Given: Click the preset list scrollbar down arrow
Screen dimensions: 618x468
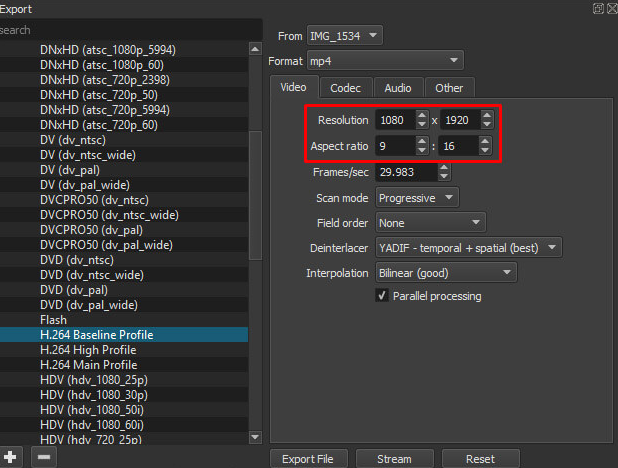Looking at the screenshot, I should (x=255, y=437).
